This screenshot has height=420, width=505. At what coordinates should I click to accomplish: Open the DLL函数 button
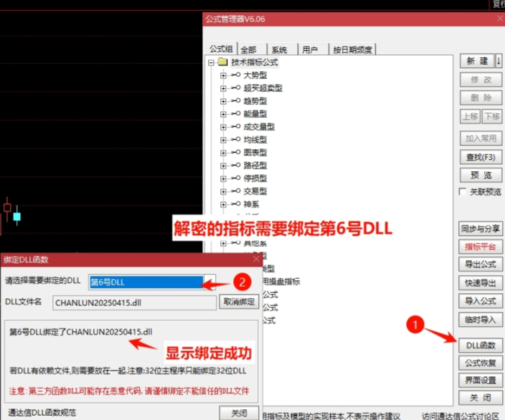pyautogui.click(x=481, y=345)
